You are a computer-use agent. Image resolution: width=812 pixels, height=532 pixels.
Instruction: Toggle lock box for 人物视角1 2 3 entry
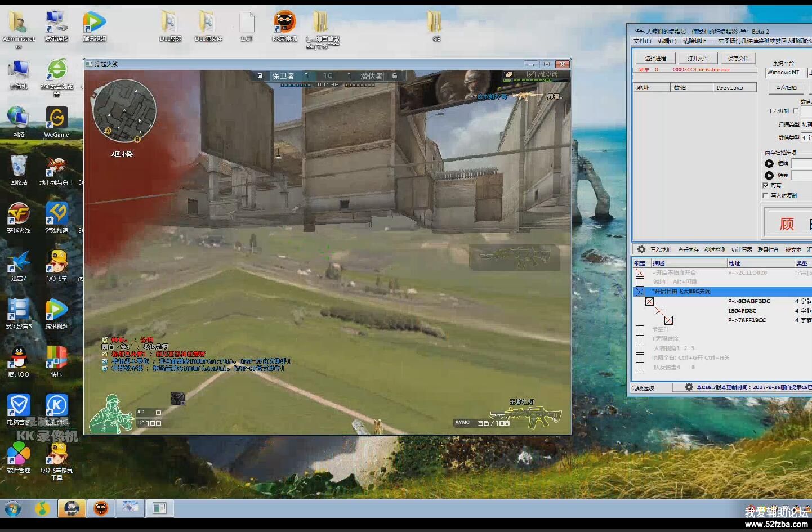640,348
